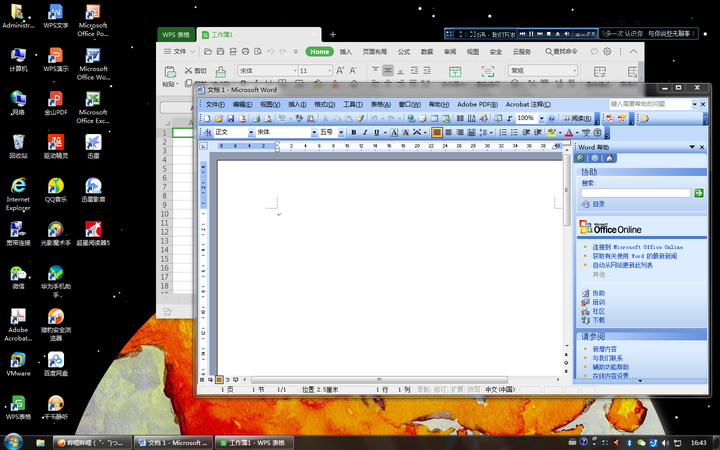Open Word 编辑(E) menu
The image size is (720, 450).
(242, 105)
